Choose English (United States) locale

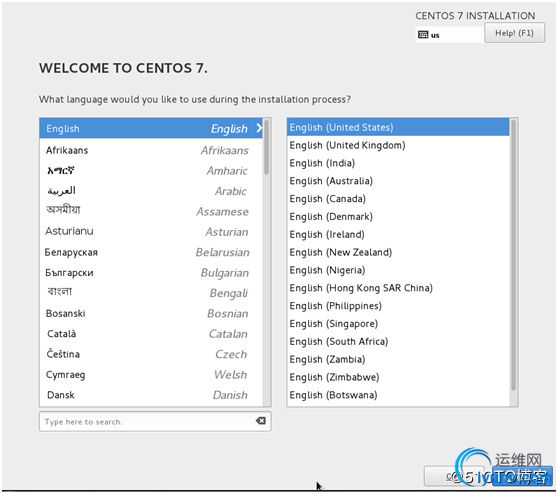398,127
